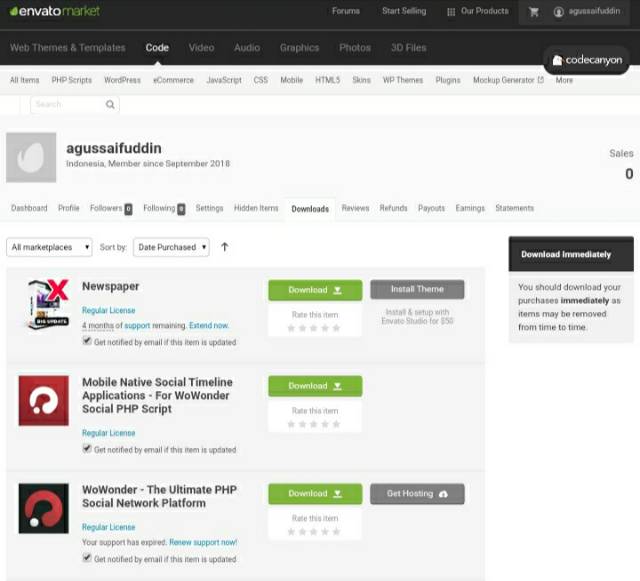Select the Code category
This screenshot has width=640, height=581.
(157, 48)
